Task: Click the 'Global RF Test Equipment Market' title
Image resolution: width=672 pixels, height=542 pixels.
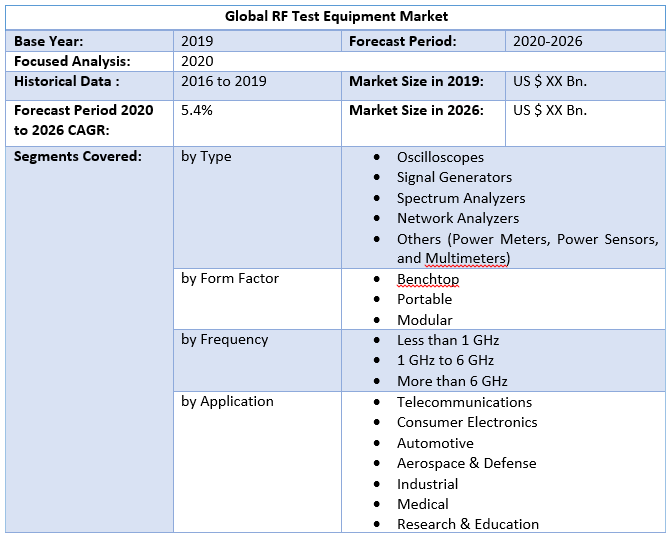Action: 336,16
